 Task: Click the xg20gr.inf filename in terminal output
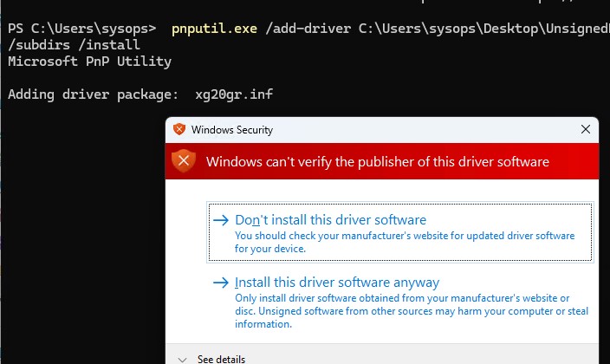click(x=234, y=94)
